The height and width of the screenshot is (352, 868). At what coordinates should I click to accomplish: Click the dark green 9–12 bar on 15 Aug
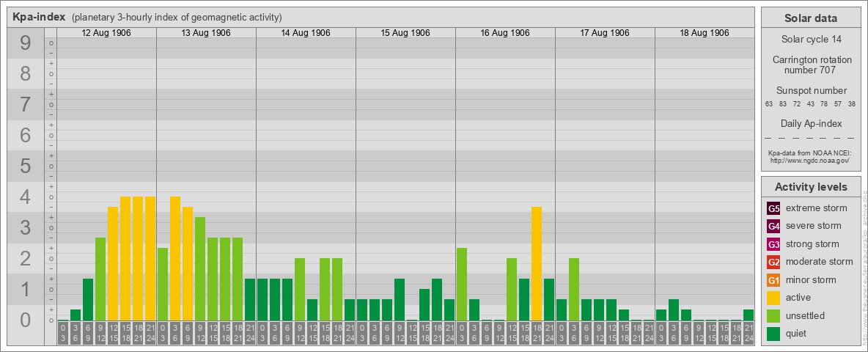[399, 300]
